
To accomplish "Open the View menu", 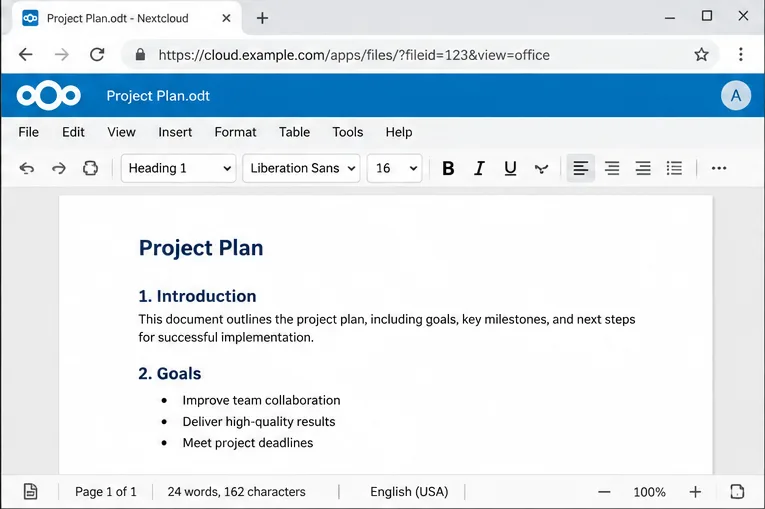I will point(121,132).
